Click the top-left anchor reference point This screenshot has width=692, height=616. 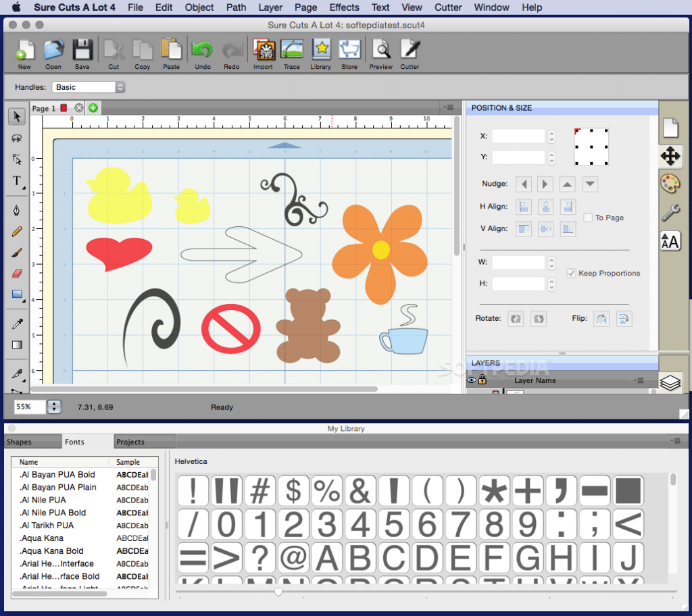(x=577, y=131)
